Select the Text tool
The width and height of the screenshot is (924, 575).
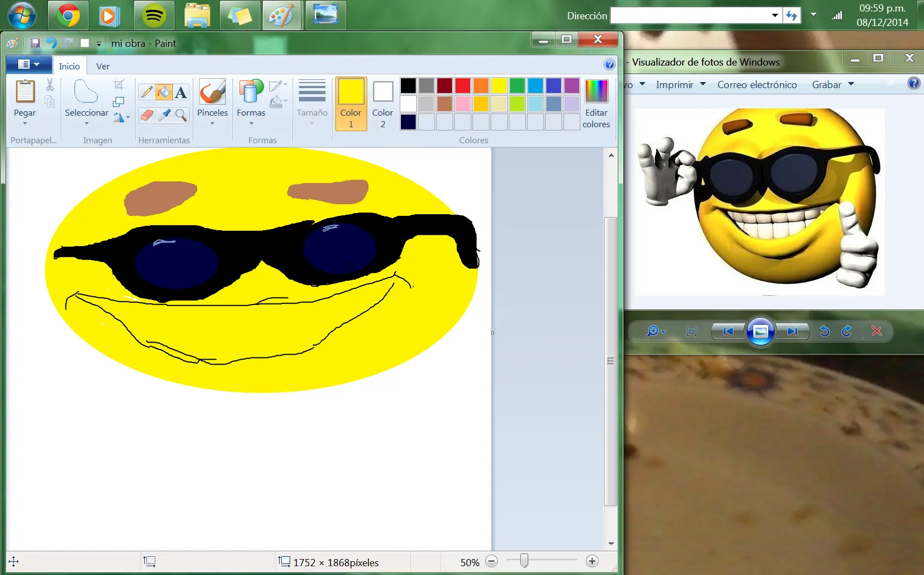181,92
